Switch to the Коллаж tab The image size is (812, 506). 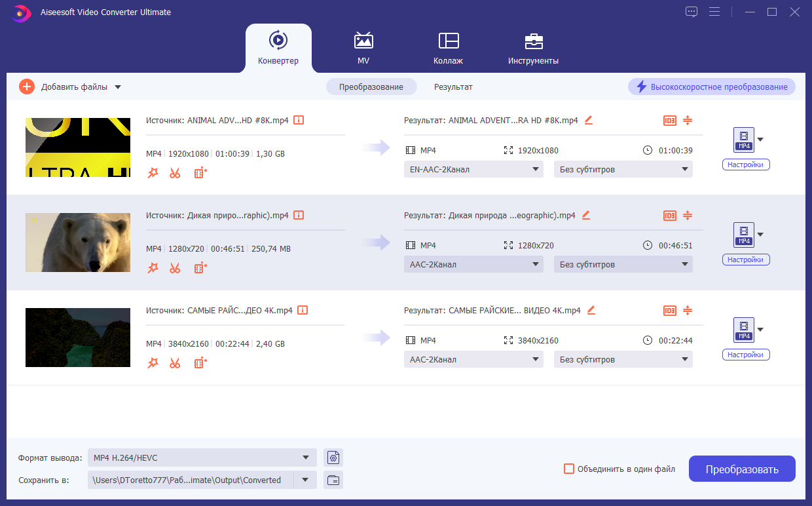click(449, 49)
